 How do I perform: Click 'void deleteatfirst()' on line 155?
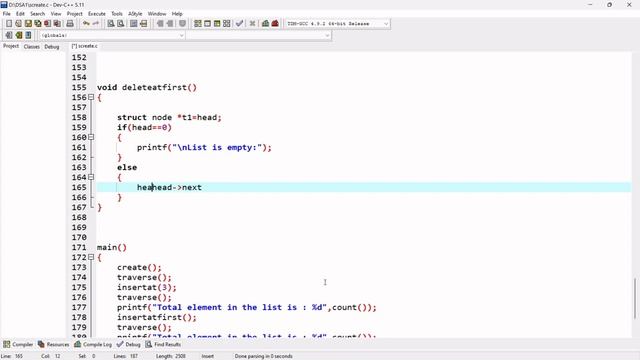click(x=147, y=87)
